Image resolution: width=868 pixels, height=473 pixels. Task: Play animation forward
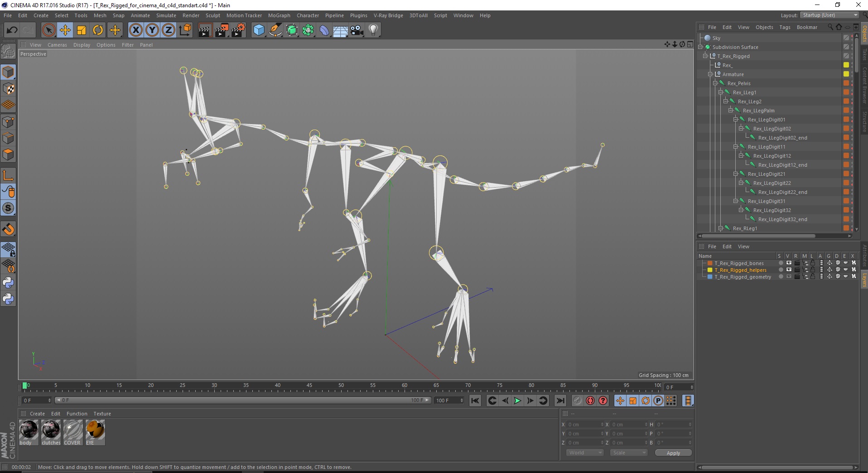pos(517,401)
